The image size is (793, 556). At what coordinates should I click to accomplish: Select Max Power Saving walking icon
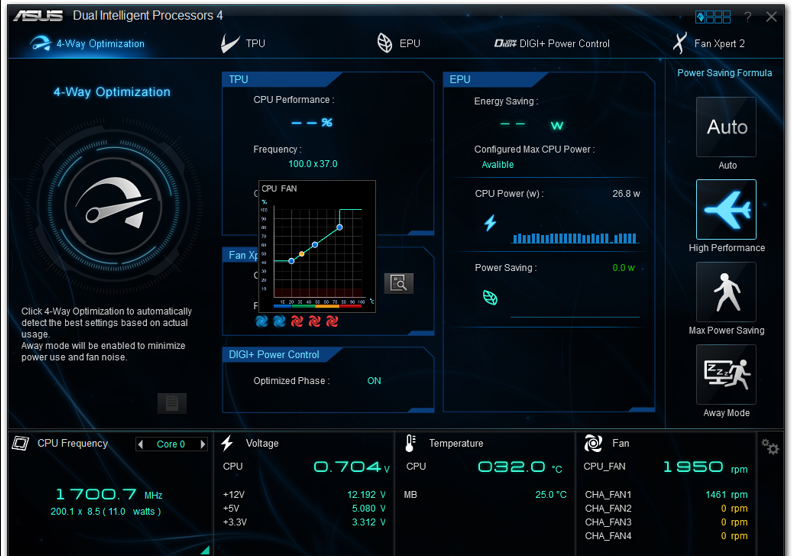pos(726,292)
